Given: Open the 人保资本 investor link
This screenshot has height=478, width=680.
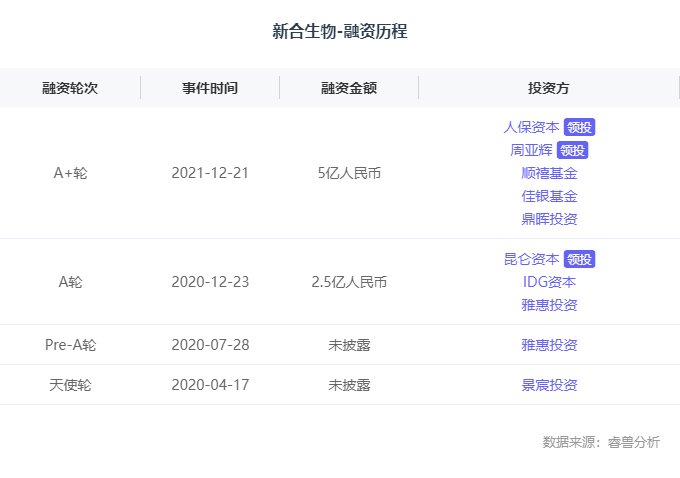Looking at the screenshot, I should 531,128.
